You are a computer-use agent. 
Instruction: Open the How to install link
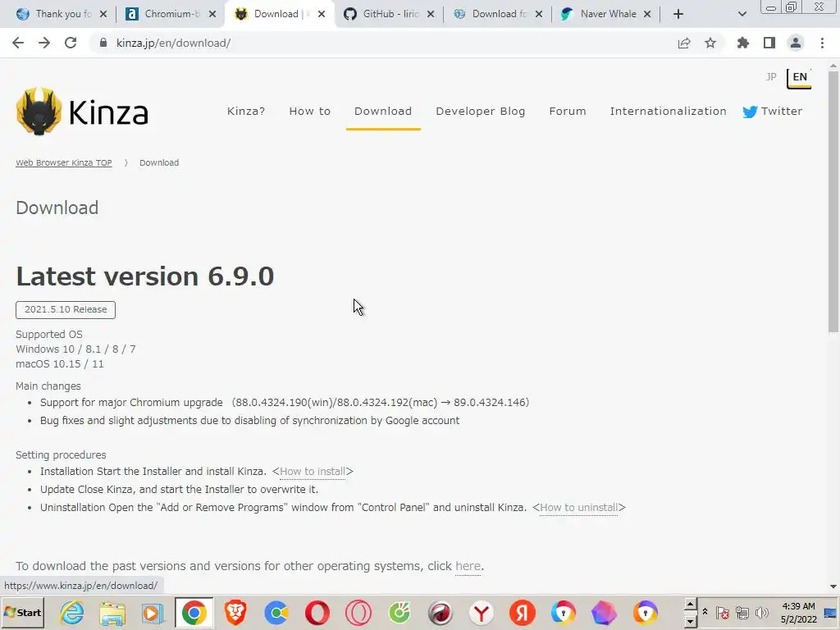click(x=313, y=472)
